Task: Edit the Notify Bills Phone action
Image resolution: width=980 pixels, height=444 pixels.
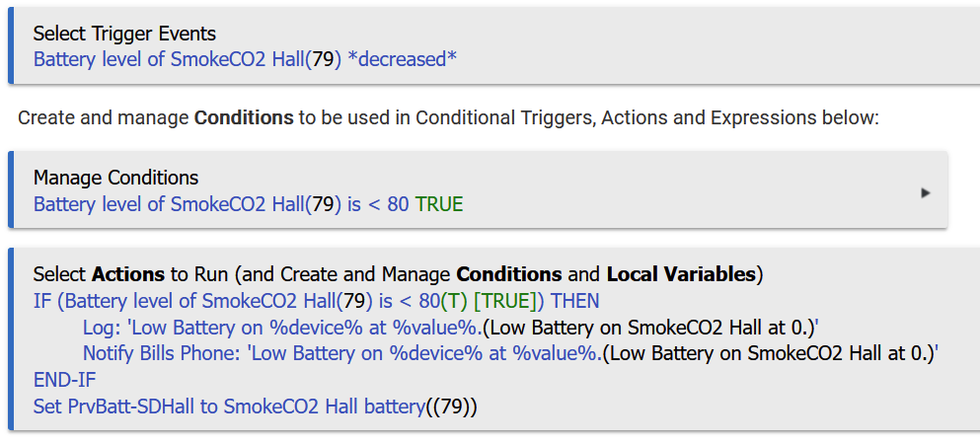Action: (511, 354)
